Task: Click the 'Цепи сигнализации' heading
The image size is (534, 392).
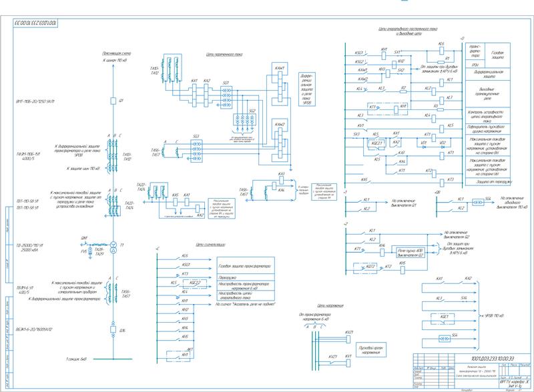Action: pyautogui.click(x=210, y=244)
